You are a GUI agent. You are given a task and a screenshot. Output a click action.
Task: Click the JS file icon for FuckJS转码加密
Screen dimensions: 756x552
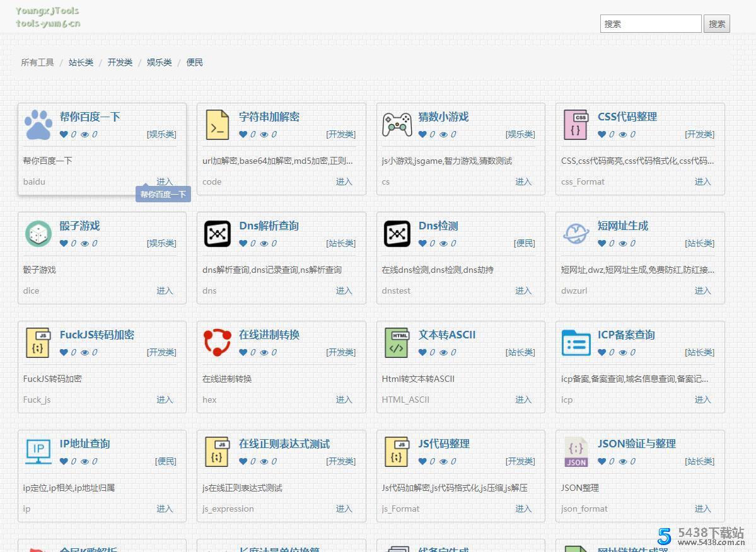coord(38,342)
